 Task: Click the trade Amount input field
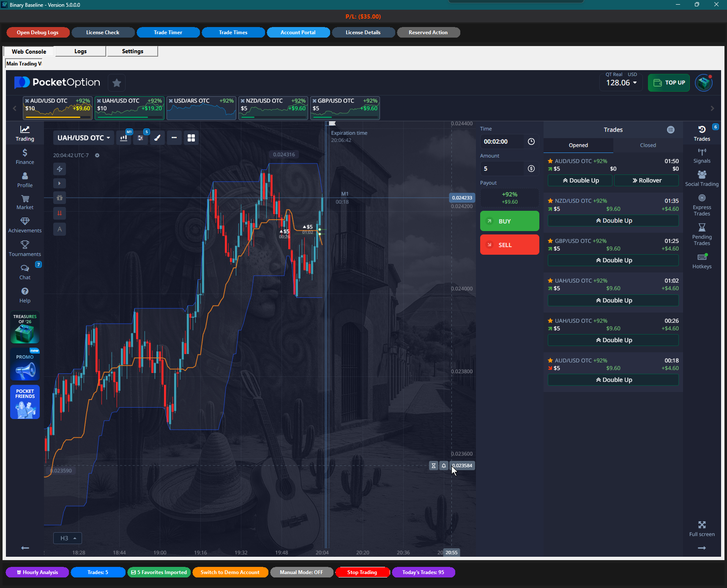503,169
